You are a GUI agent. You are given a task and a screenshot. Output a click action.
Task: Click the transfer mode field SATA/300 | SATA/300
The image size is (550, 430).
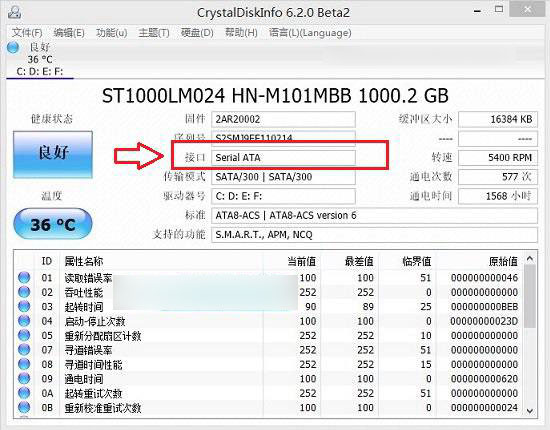(283, 177)
